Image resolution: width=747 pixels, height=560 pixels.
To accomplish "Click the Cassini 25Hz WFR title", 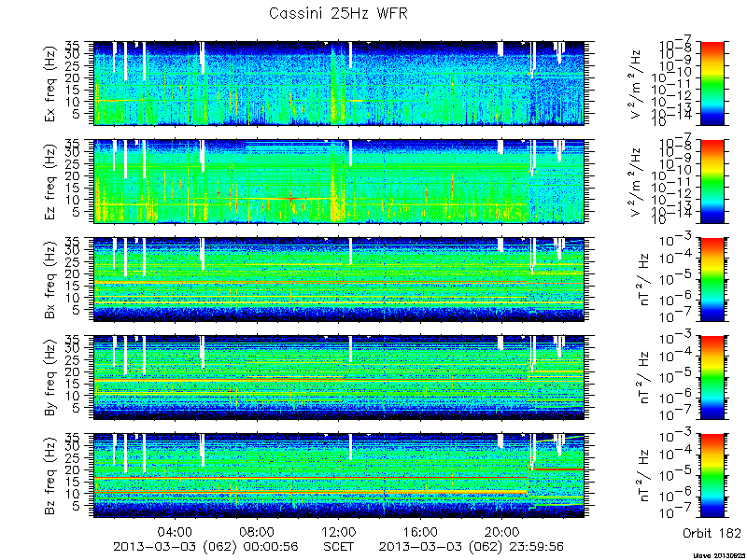I will (338, 13).
